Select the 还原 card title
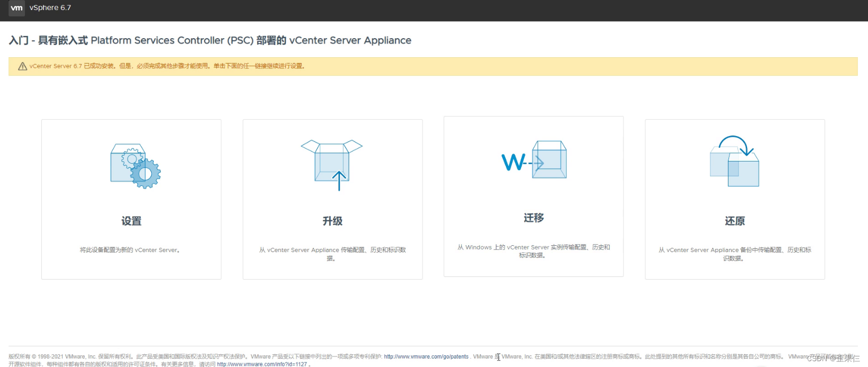The image size is (868, 367). [735, 221]
